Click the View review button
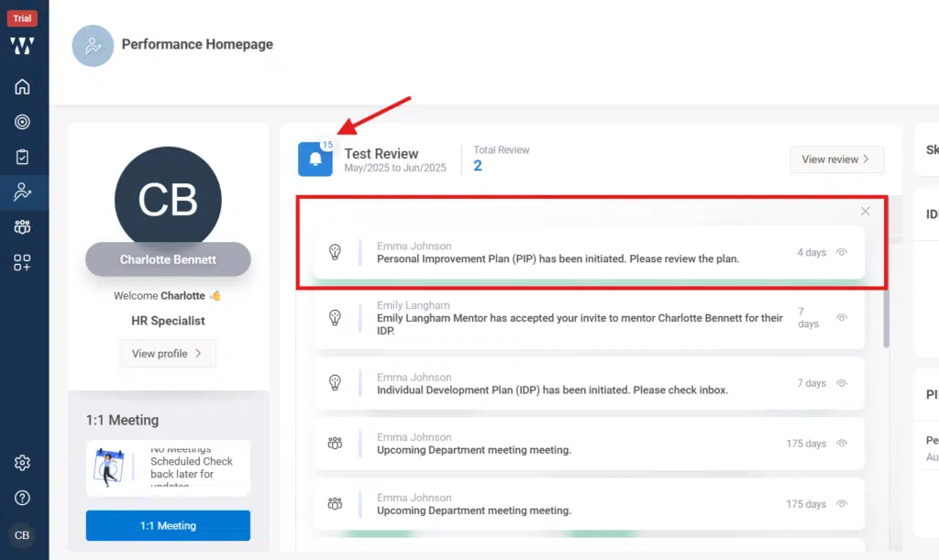 [x=836, y=159]
